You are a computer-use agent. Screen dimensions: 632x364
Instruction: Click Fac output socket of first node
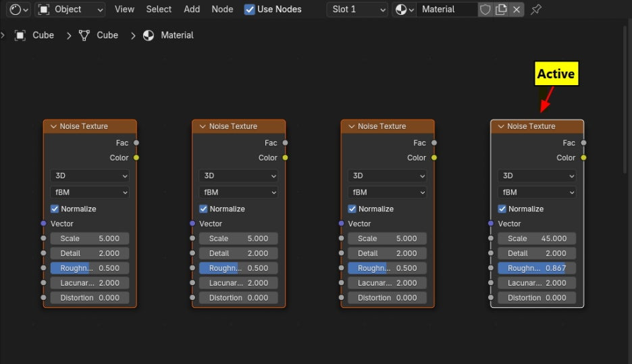click(136, 142)
